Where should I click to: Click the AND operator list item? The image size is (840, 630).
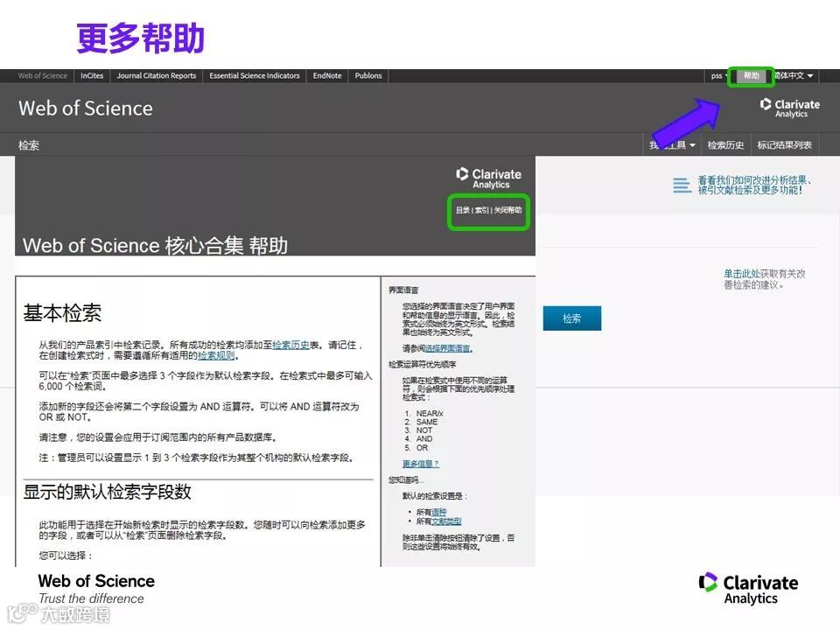(x=424, y=439)
